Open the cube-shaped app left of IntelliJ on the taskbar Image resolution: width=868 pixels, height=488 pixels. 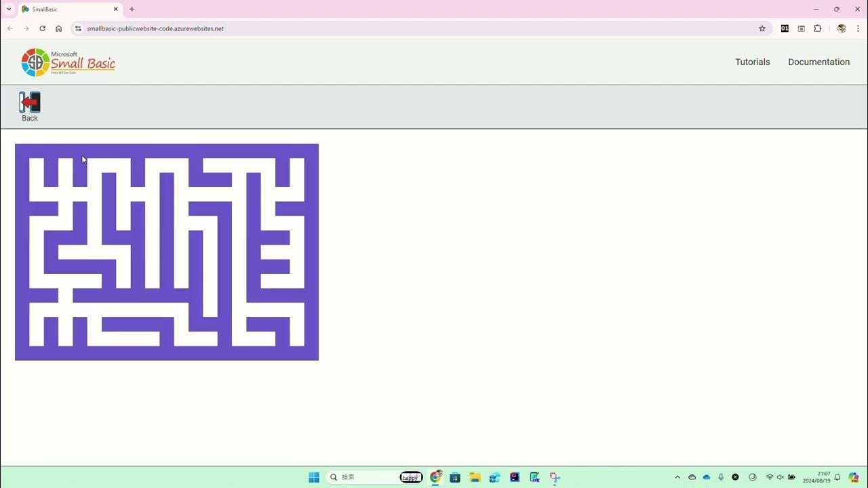(x=495, y=477)
